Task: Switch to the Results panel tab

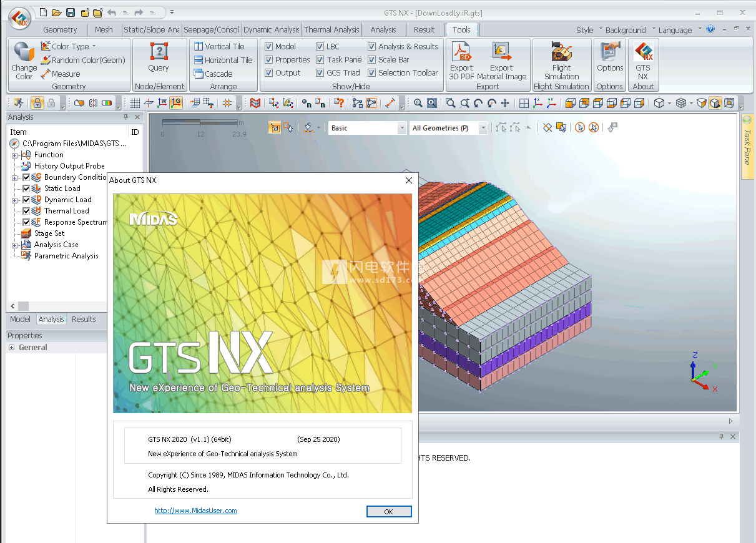Action: [84, 319]
